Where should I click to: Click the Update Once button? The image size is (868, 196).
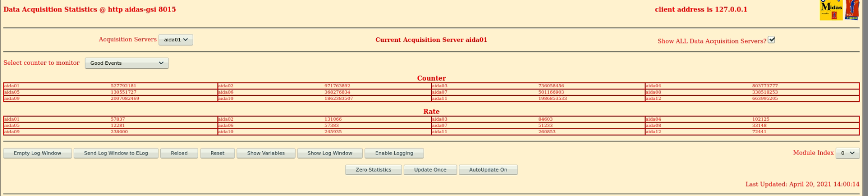(x=431, y=170)
